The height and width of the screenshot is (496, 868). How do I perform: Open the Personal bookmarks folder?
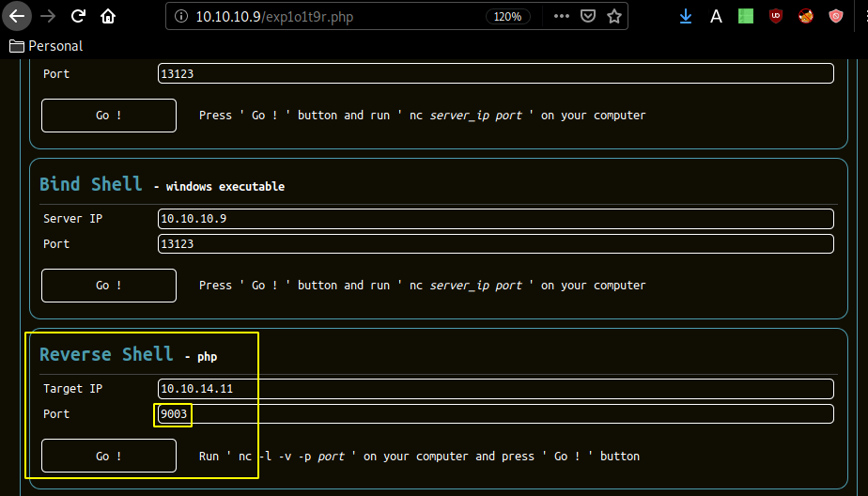[45, 46]
